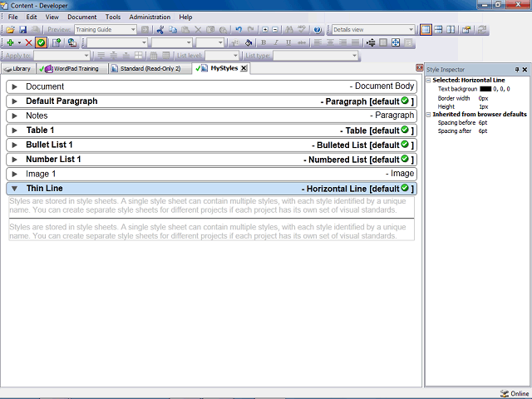
Task: Toggle Bold formatting
Action: 264,42
